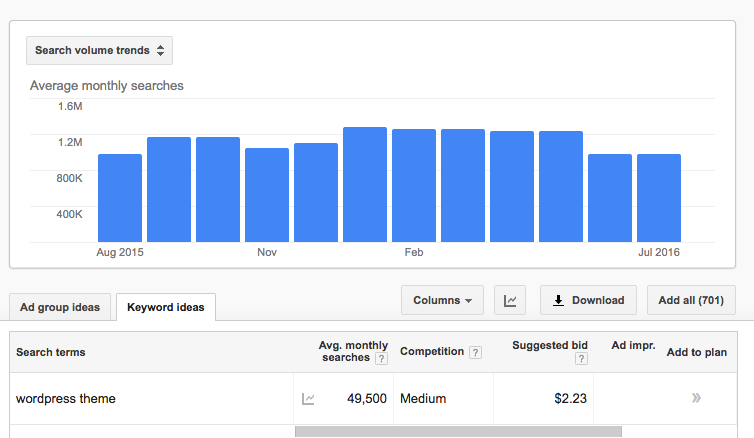Screen dimensions: 754x438
Task: Open help icon under Suggested bid
Action: (x=581, y=358)
